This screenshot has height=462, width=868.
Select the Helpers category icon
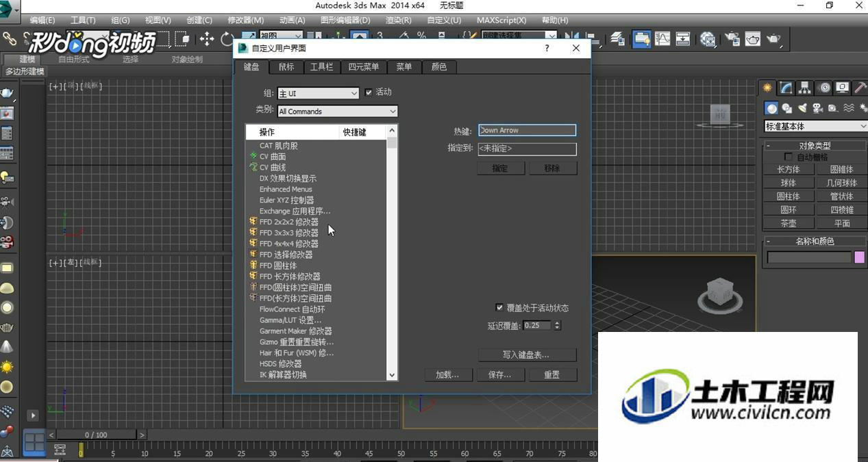[832, 108]
